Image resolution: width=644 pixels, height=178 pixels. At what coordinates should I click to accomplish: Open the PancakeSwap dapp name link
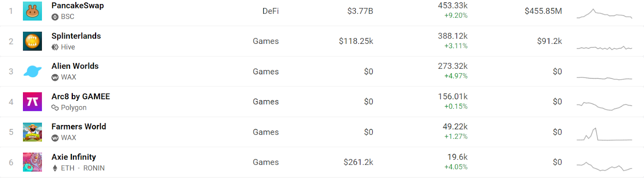[x=78, y=6]
